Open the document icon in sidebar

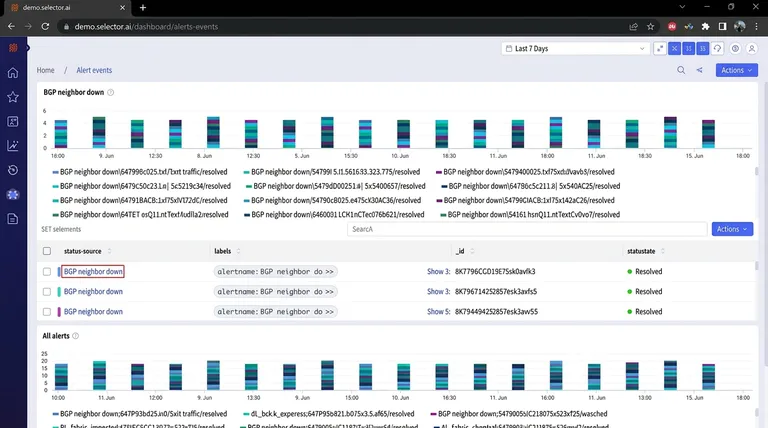coord(13,218)
